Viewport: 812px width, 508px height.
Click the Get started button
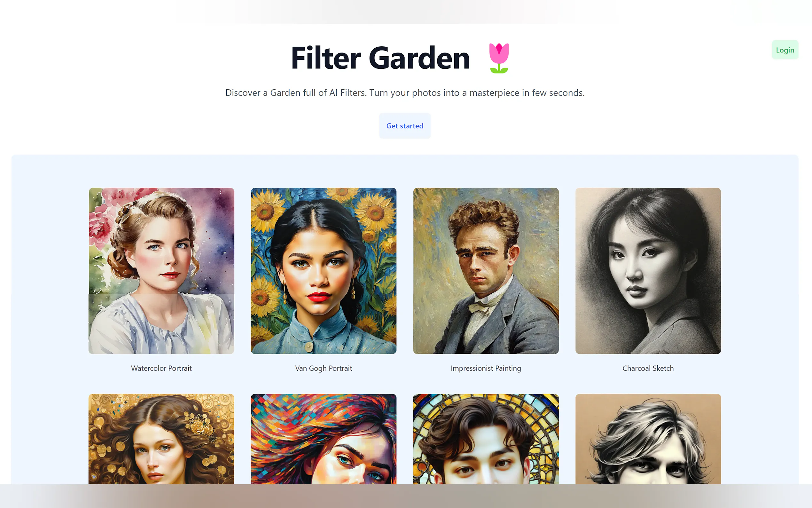405,126
